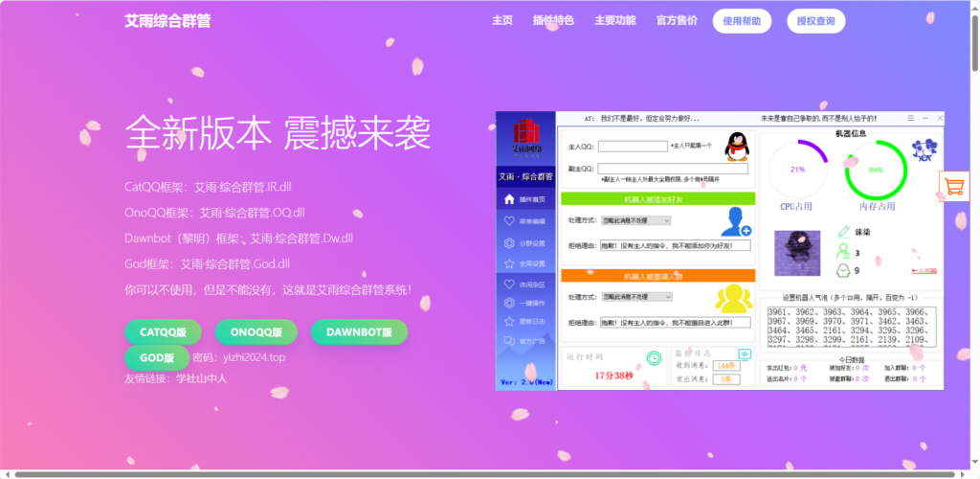The height and width of the screenshot is (479, 980).
Task: Click the purple CPU占用 gauge
Action: click(797, 170)
